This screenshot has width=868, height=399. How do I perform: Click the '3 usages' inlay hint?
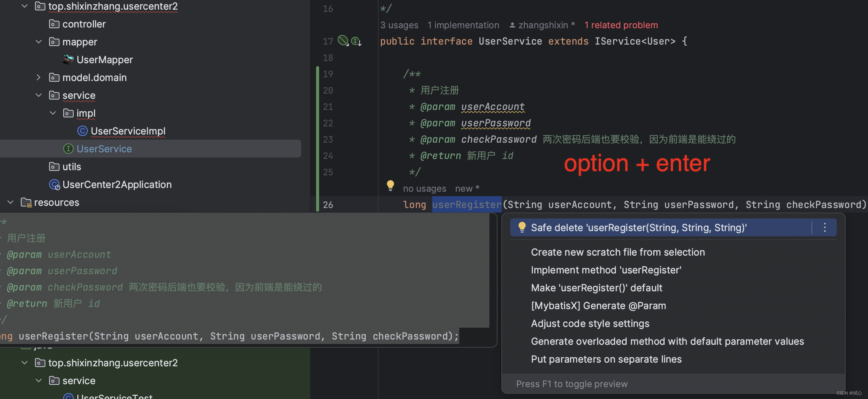coord(399,25)
